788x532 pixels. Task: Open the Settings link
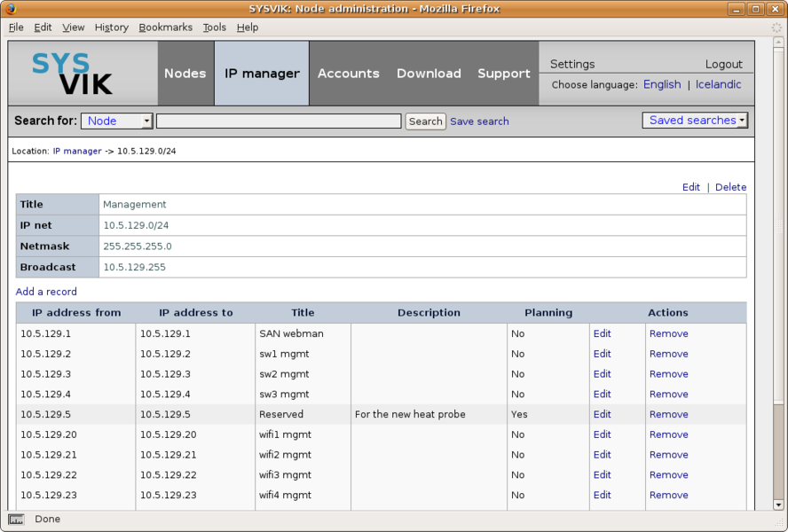[x=572, y=64]
